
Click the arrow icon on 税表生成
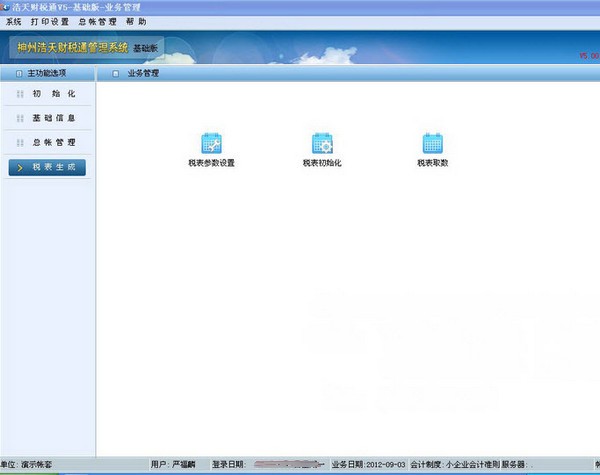click(x=20, y=167)
